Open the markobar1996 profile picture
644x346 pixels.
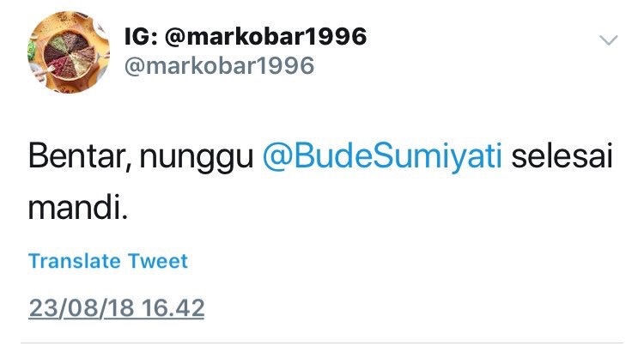[69, 52]
